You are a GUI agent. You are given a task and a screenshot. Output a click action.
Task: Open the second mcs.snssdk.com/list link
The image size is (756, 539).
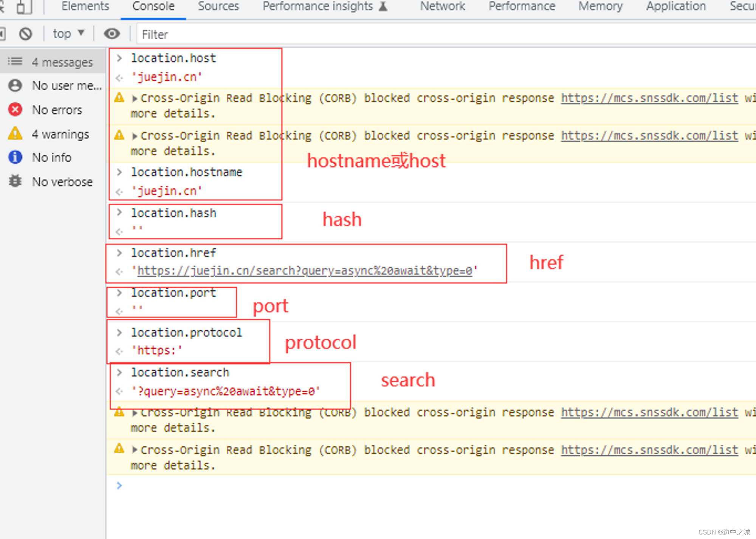(649, 136)
